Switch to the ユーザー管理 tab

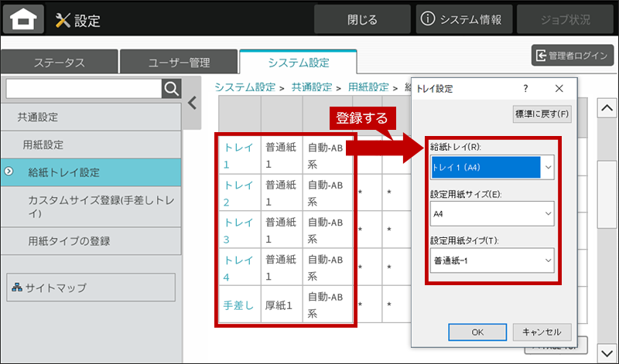click(179, 63)
